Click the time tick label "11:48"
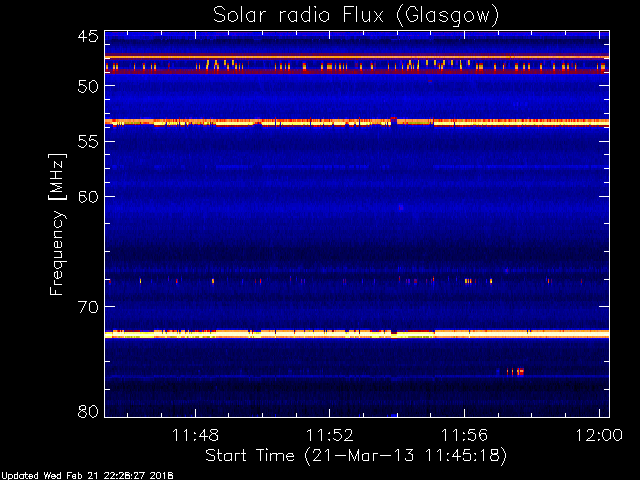This screenshot has height=480, width=640. (x=196, y=435)
